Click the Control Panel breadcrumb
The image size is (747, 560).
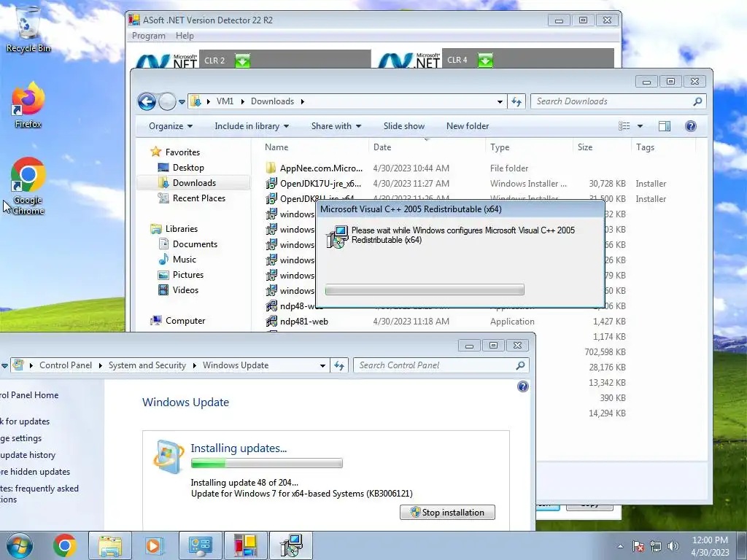pos(66,365)
